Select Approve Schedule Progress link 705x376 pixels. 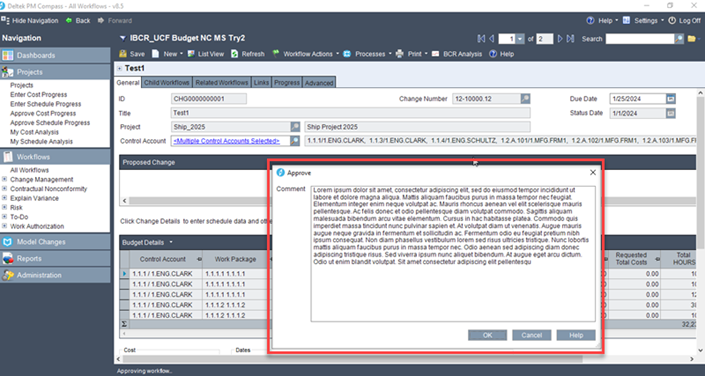(50, 123)
